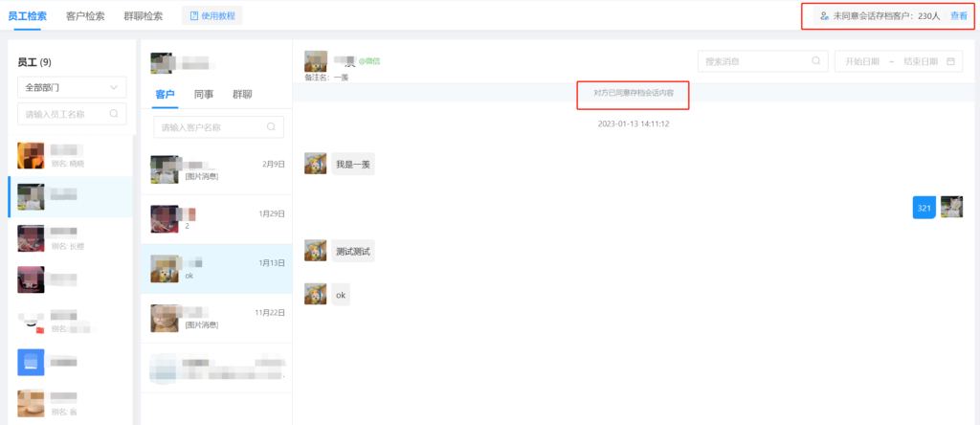Click the sender avatar beside 321 message
Image resolution: width=980 pixels, height=425 pixels.
pos(951,207)
